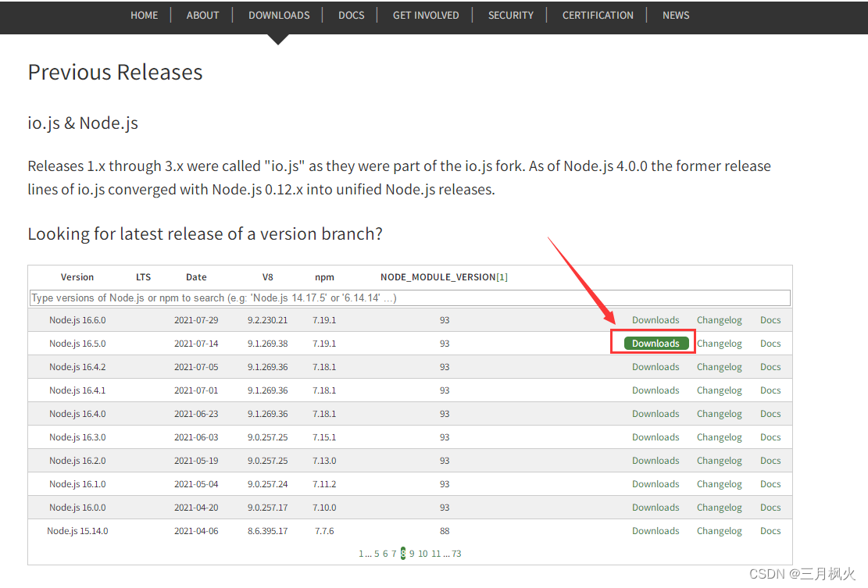Go to the CERTIFICATION page

598,16
